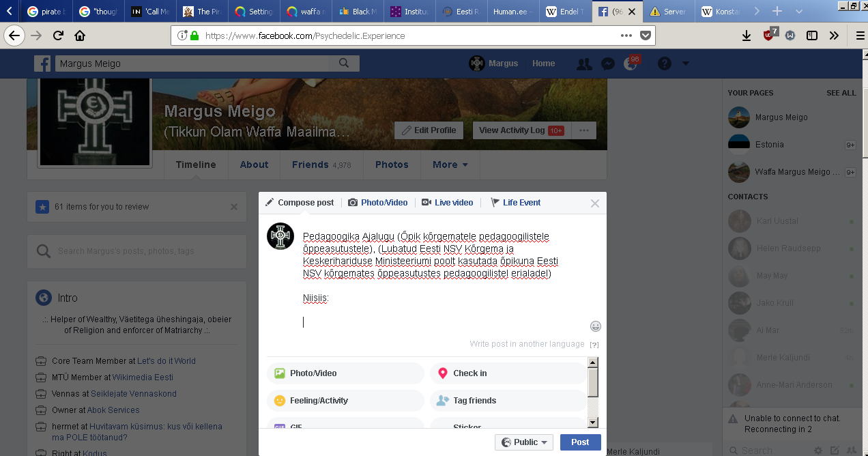This screenshot has height=456, width=868.
Task: Click Write post in another language
Action: coord(527,344)
